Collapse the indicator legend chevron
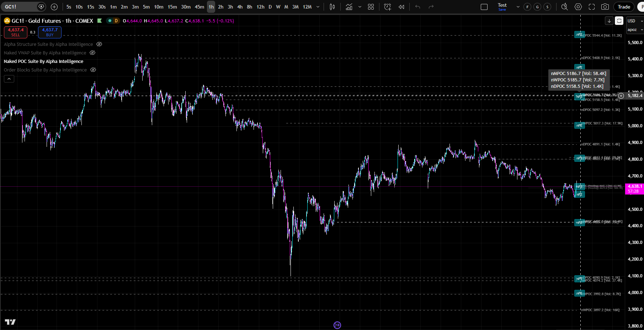Viewport: 644px width, 330px height. 9,79
